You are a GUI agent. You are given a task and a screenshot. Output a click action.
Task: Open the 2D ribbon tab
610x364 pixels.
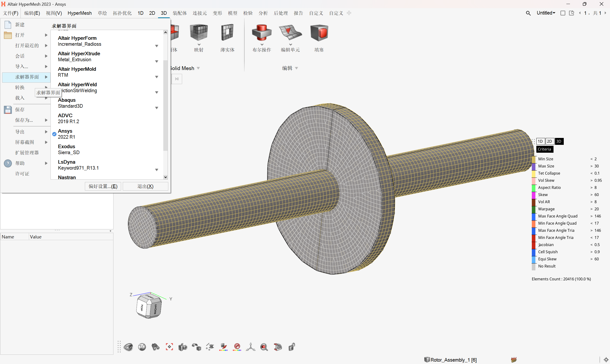pos(152,13)
